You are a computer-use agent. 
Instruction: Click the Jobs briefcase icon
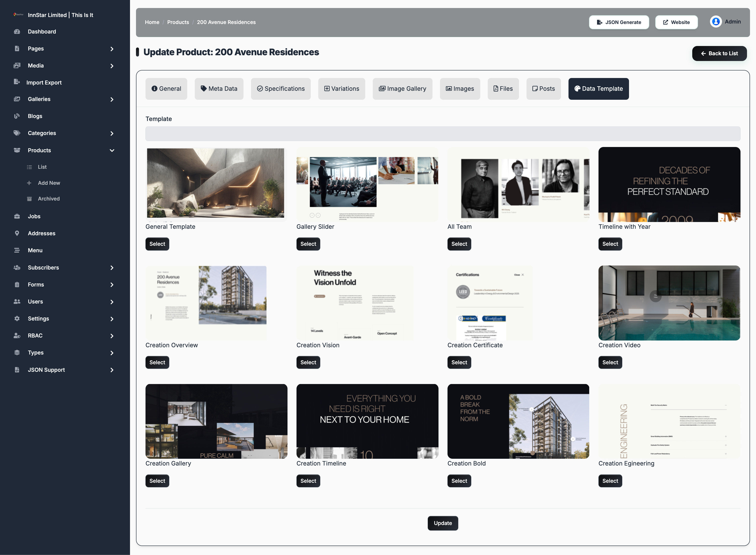pyautogui.click(x=17, y=216)
